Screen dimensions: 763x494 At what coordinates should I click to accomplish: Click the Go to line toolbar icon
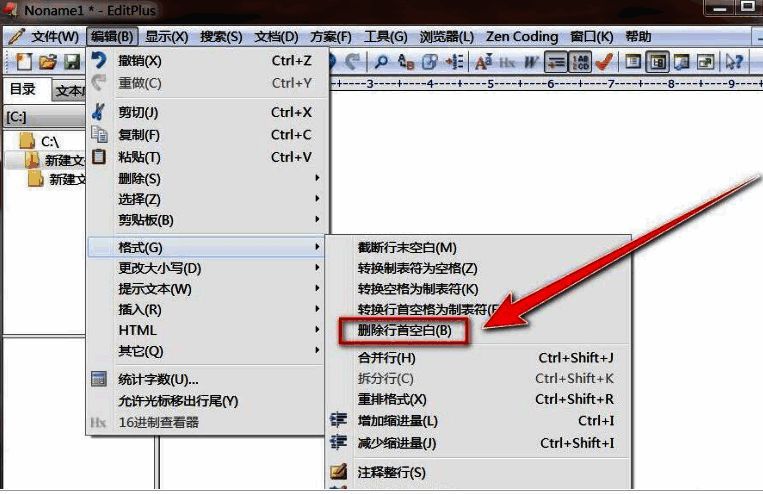(454, 62)
